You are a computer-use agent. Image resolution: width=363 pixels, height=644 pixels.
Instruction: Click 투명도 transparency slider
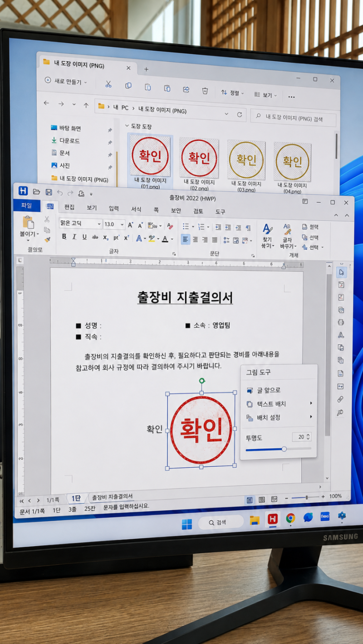(279, 449)
